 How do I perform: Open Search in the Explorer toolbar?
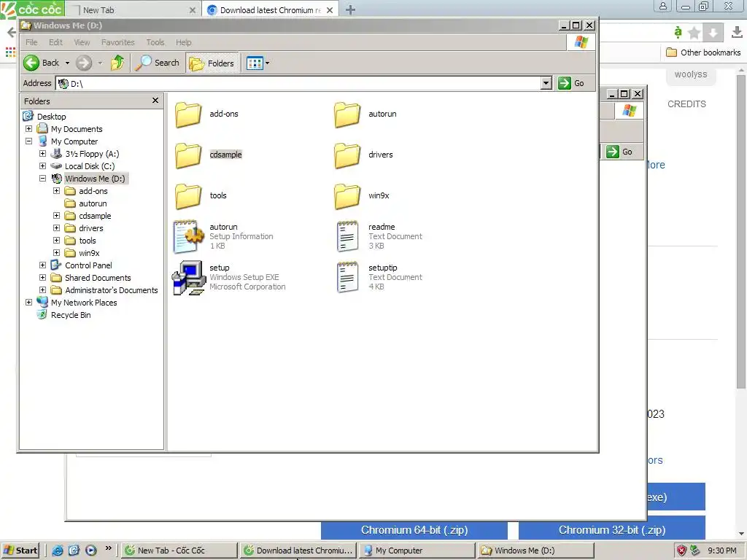157,63
